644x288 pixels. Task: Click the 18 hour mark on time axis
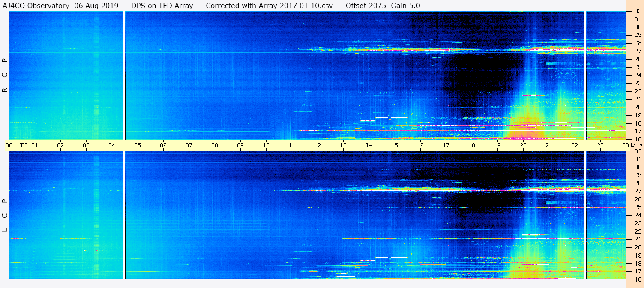[472, 145]
